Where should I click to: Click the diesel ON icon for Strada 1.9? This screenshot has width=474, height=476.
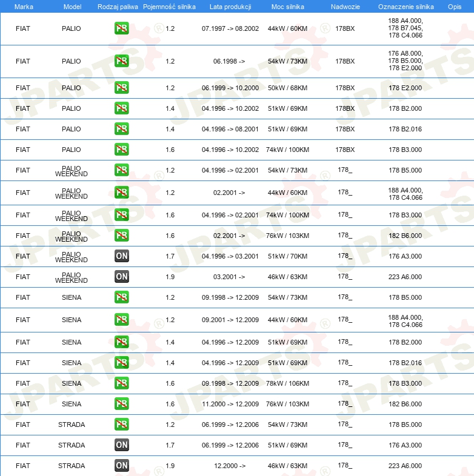[x=121, y=466]
